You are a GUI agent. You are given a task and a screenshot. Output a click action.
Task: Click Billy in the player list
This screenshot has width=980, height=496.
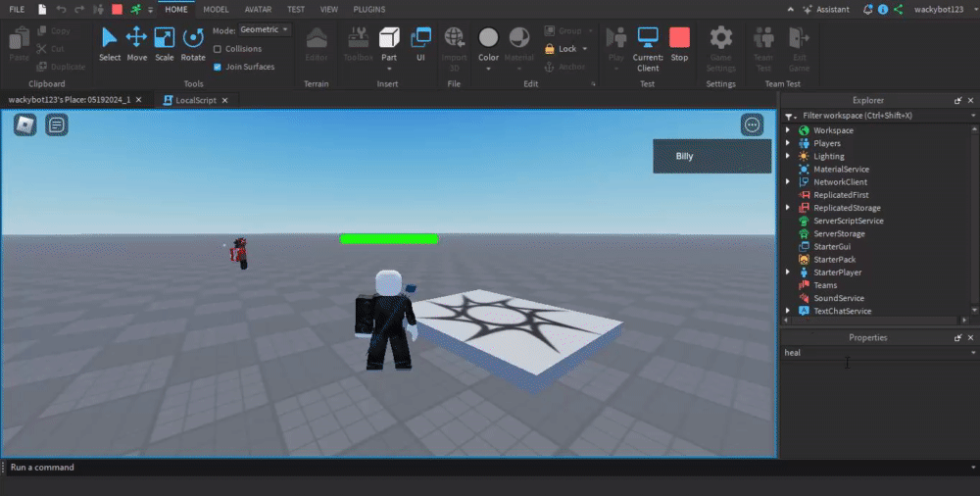[x=711, y=157]
